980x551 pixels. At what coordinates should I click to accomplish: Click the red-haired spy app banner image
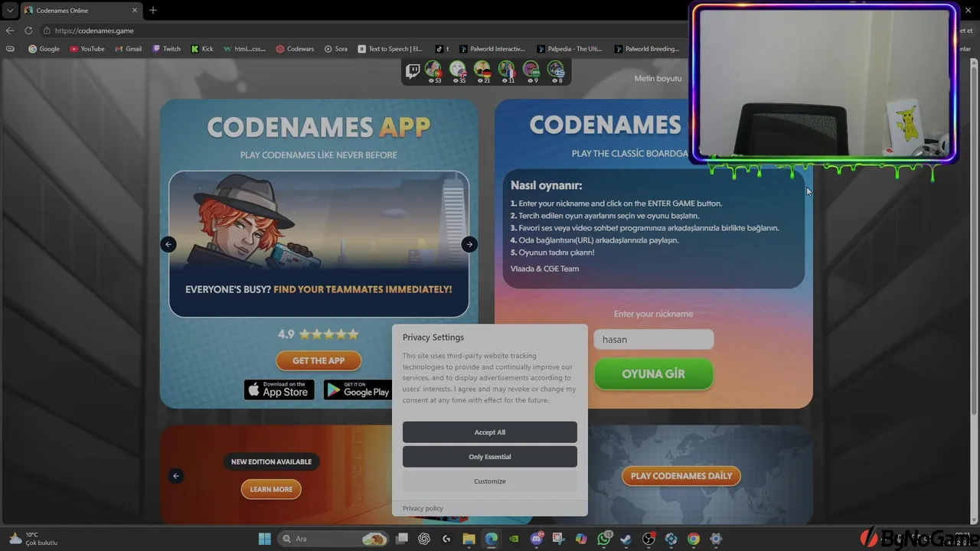tap(318, 243)
